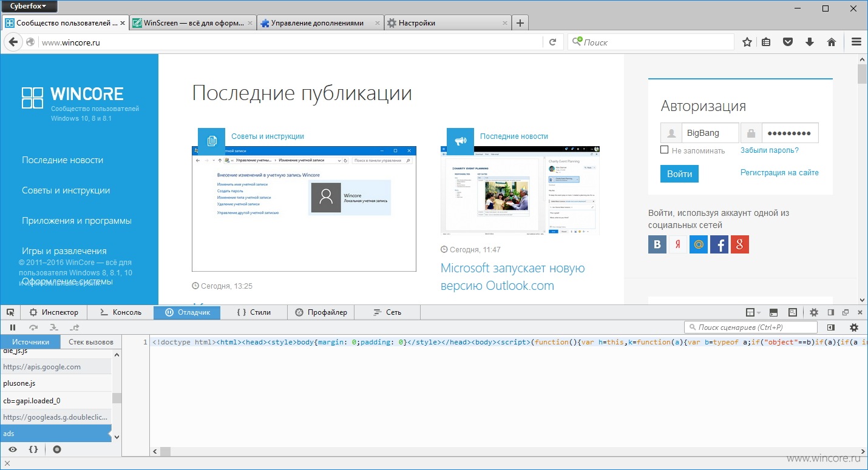Screen dimensions: 868x470
Task: Toggle split console icon in toolbox
Action: coord(773,312)
